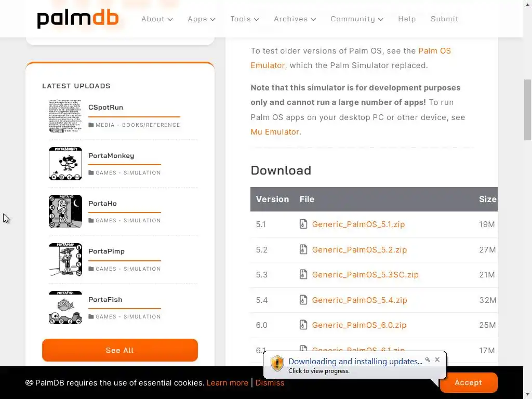Accept the essential cookies
532x399 pixels.
[468, 382]
